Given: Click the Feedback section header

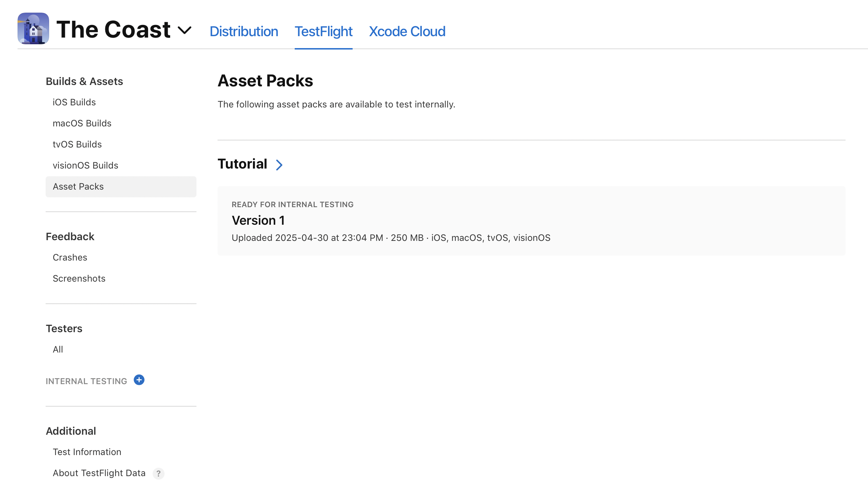Looking at the screenshot, I should click(x=70, y=236).
